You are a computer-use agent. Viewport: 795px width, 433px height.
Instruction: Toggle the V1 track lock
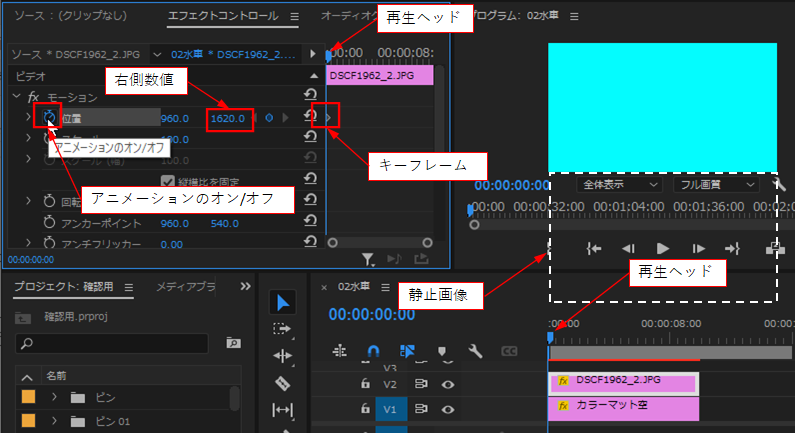tap(365, 408)
